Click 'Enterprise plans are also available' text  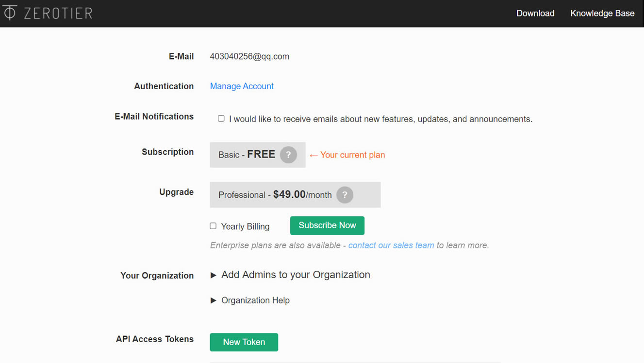pyautogui.click(x=275, y=245)
